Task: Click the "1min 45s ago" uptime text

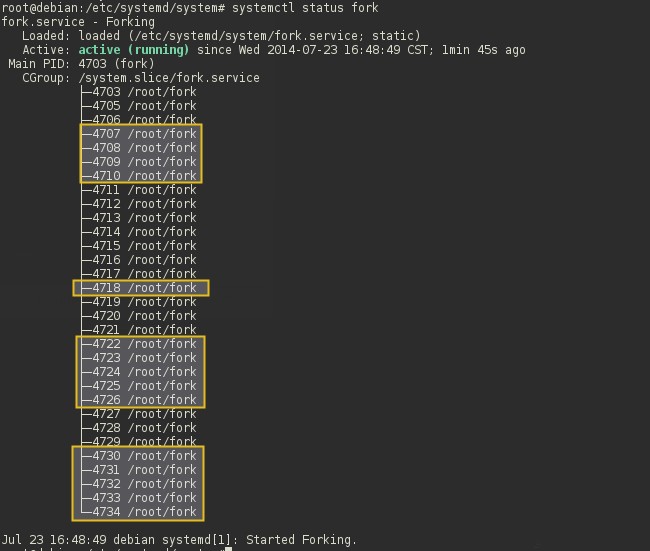Action: coord(483,50)
